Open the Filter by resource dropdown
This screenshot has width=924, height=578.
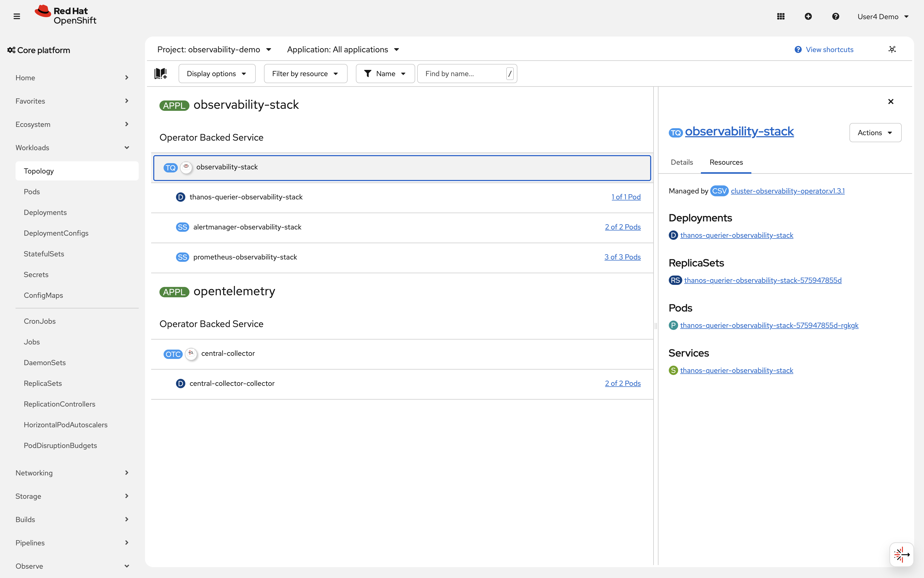point(305,73)
